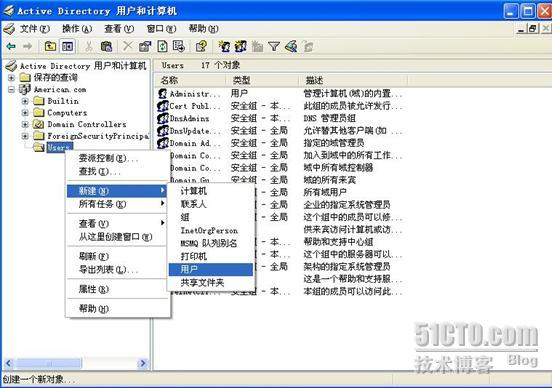This screenshot has width=552, height=388.
Task: Toggle the Show/Hide Console Tree icon
Action: tap(67, 46)
